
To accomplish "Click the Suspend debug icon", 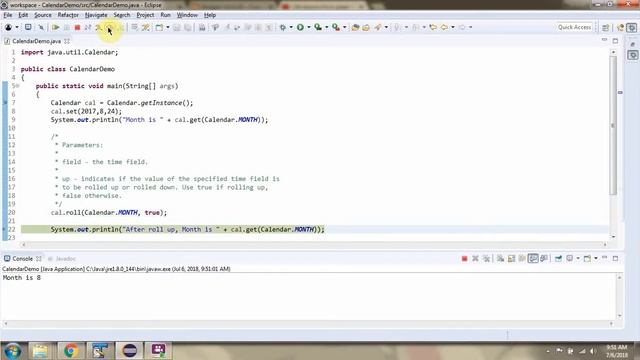I will pyautogui.click(x=66, y=27).
